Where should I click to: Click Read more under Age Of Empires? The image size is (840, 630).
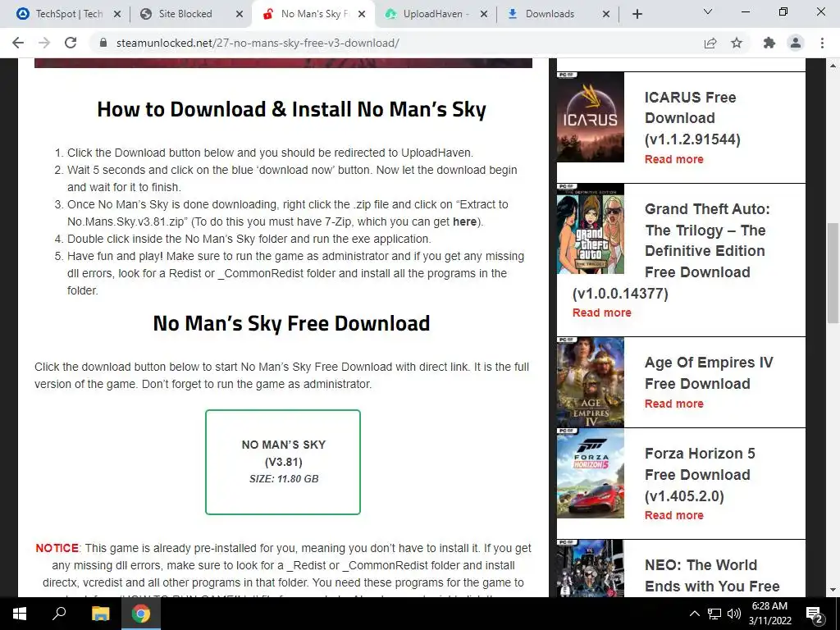click(674, 404)
